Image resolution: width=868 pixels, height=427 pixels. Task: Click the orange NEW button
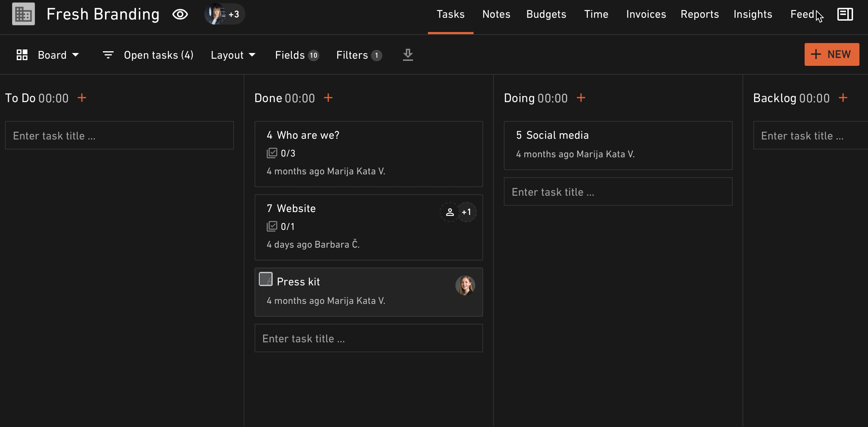[x=832, y=54]
